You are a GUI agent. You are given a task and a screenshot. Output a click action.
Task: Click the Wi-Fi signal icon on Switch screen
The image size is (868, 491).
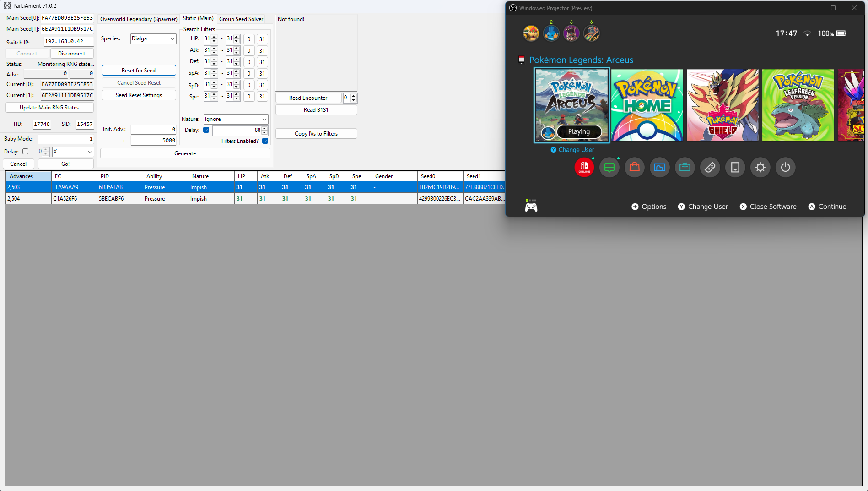pos(808,33)
